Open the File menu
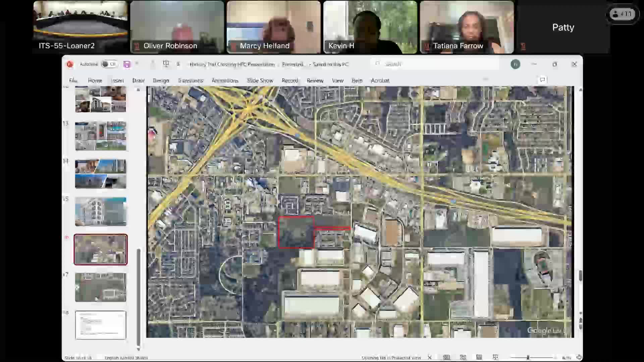 (x=73, y=80)
